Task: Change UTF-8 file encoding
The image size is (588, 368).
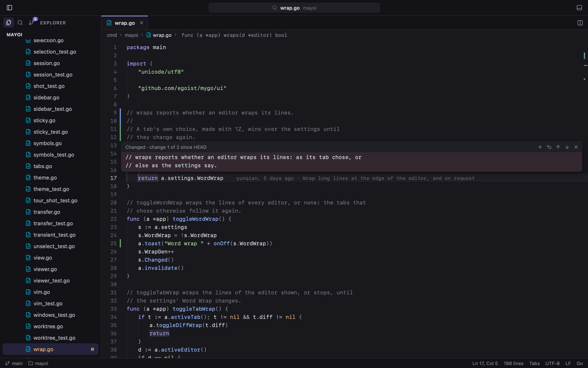Action: pyautogui.click(x=552, y=363)
